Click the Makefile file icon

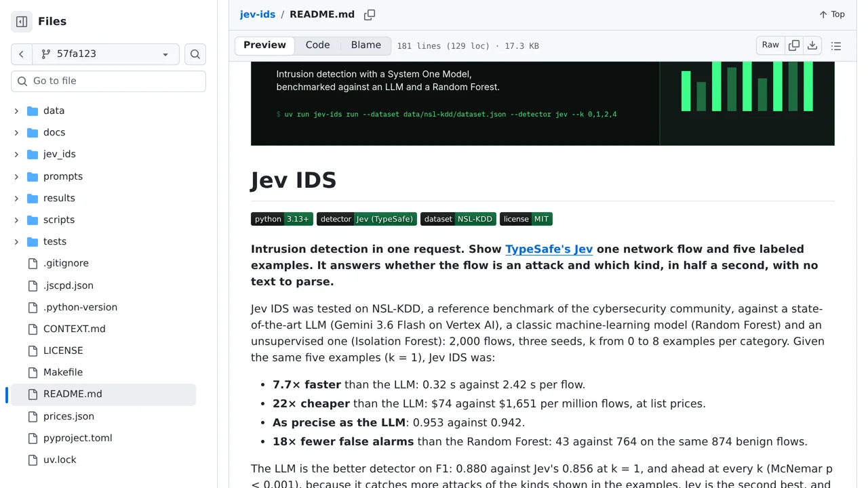[33, 372]
